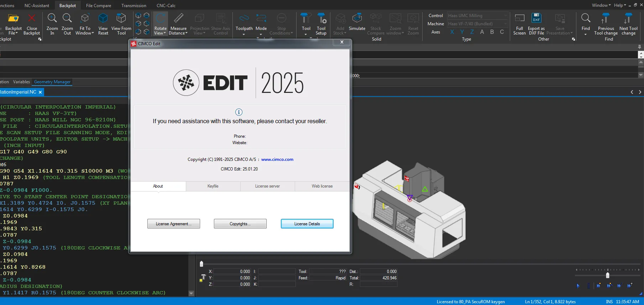Switch to the File Compare tab
Viewport: 644px width, 305px height.
click(99, 6)
